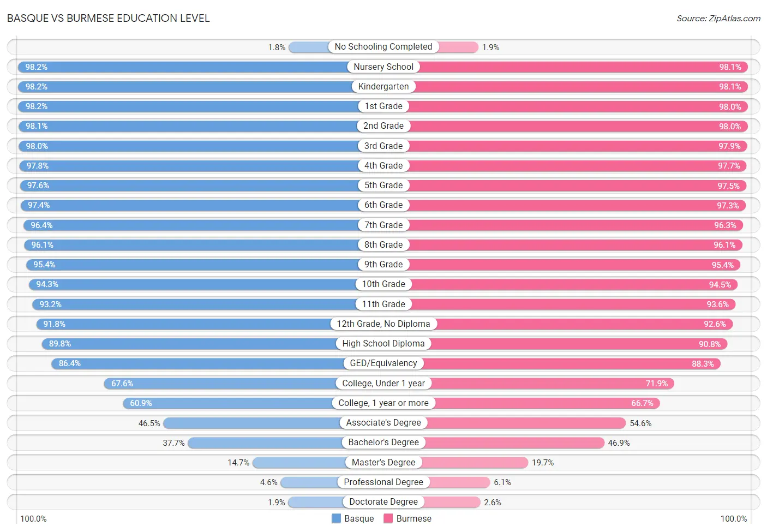Viewport: 767px width, 532px height.
Task: Select the Doctorate Degree label
Action: coord(383,502)
